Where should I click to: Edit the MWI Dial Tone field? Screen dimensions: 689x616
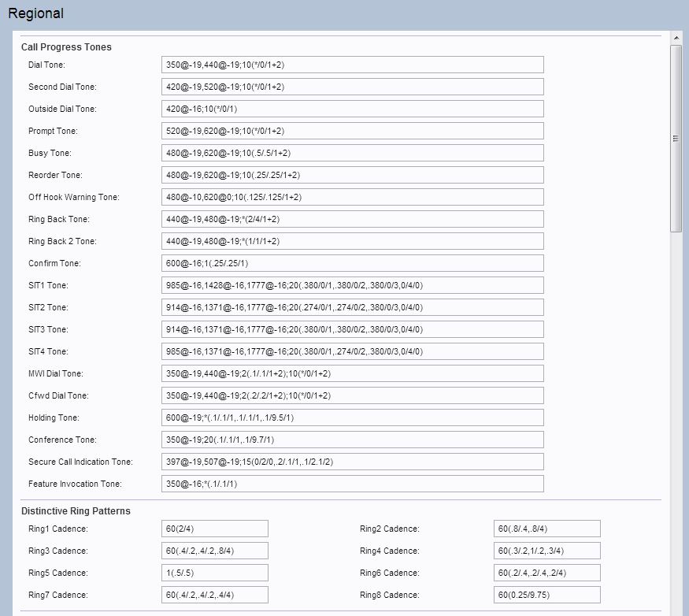352,373
